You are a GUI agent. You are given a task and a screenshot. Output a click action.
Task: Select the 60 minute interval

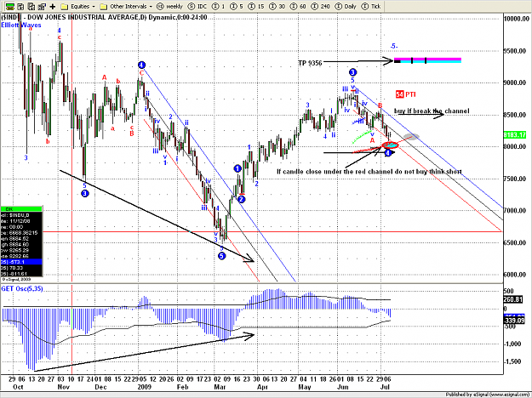(x=298, y=7)
